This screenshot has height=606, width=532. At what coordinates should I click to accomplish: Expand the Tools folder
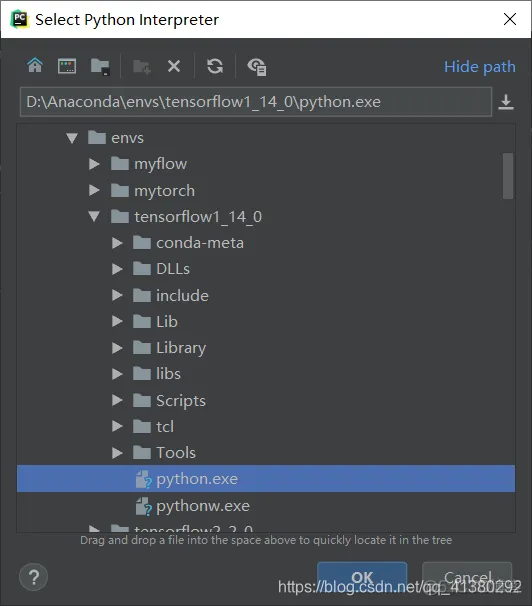(117, 453)
